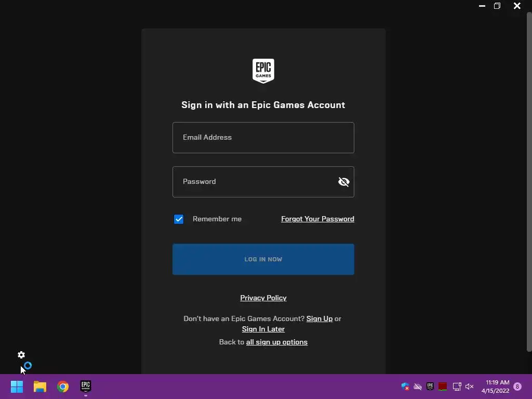Click the LOG IN NOW button
The image size is (532, 399).
pyautogui.click(x=263, y=259)
